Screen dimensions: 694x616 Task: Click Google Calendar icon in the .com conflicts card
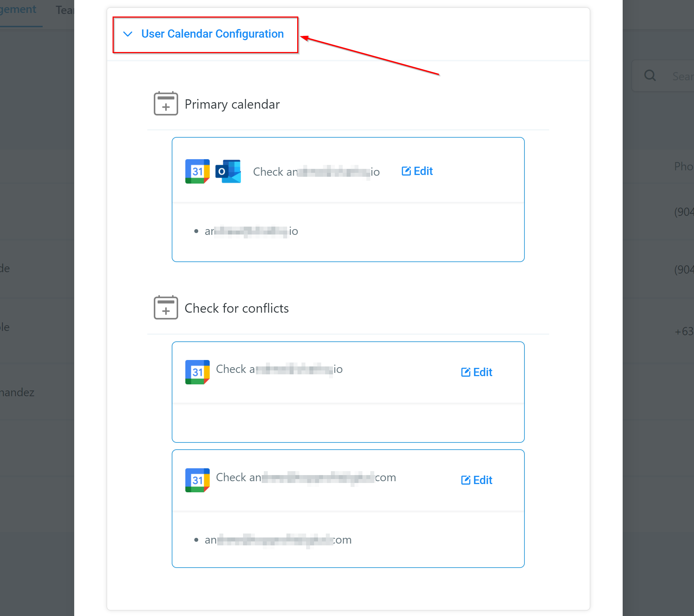197,480
